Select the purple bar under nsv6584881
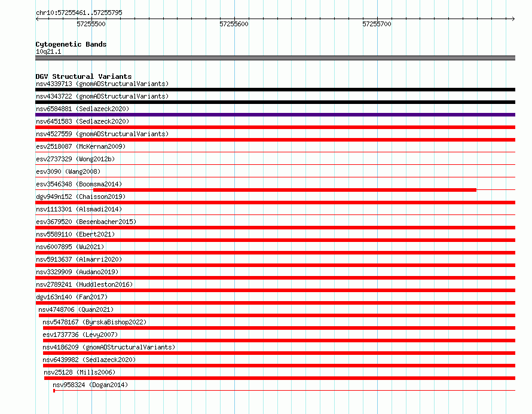This screenshot has width=532, height=414. tap(275, 115)
